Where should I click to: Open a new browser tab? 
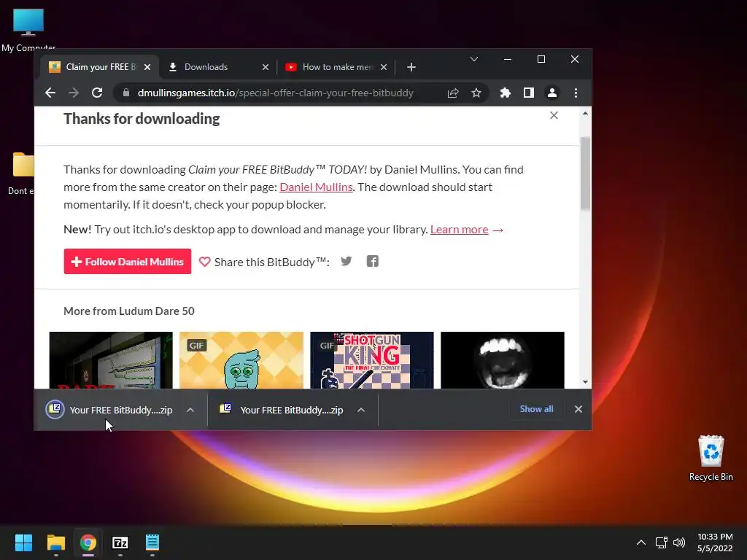pos(411,67)
